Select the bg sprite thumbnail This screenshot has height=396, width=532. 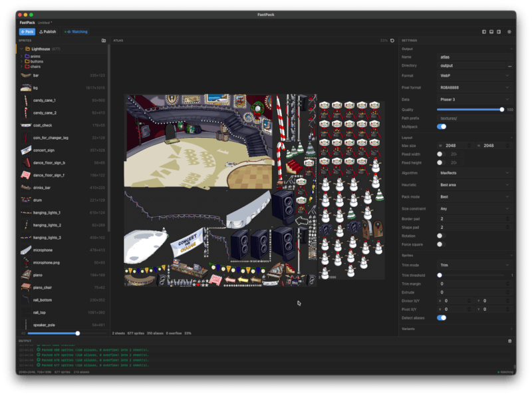[x=26, y=88]
